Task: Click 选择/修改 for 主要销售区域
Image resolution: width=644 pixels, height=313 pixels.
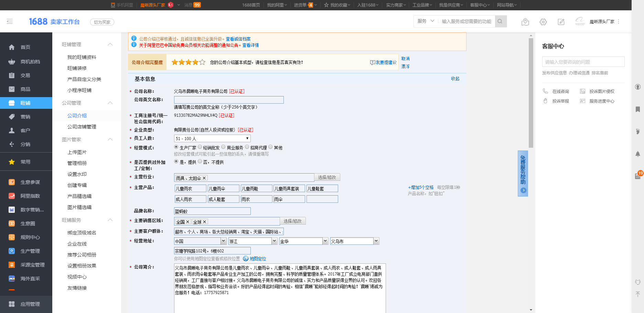Action: pyautogui.click(x=293, y=221)
